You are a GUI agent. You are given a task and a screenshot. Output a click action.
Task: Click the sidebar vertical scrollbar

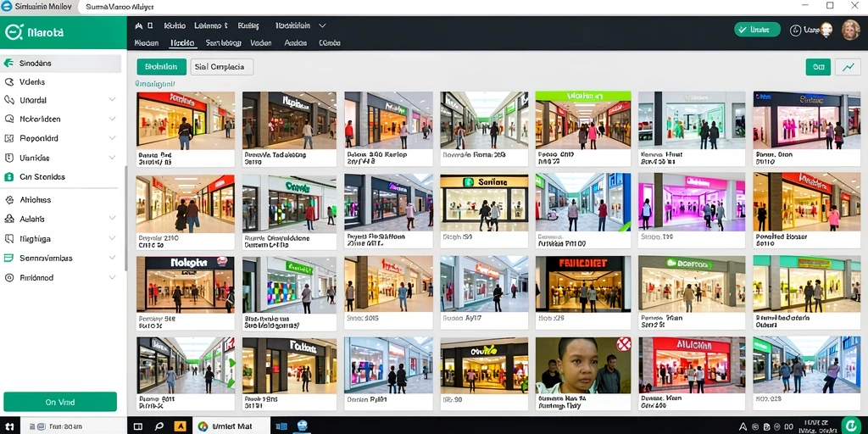coord(125,219)
